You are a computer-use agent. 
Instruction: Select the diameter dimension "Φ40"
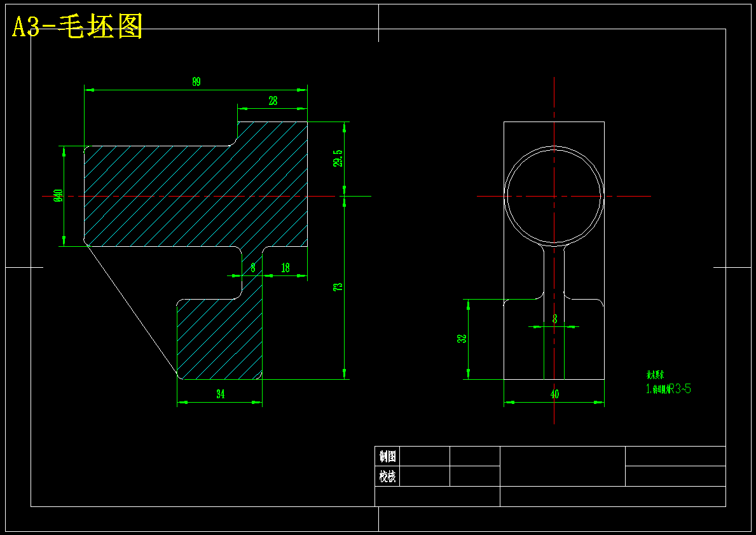[58, 195]
